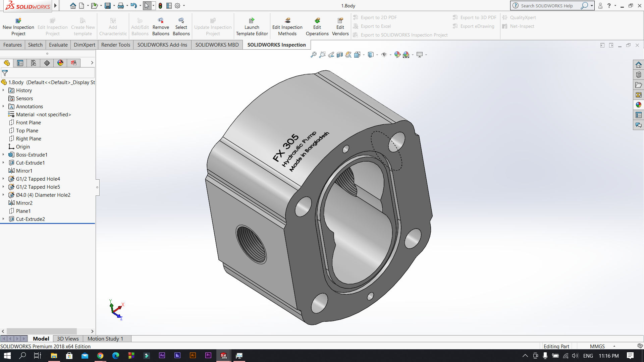Switch to the Features tab
The image size is (644, 362).
click(12, 45)
